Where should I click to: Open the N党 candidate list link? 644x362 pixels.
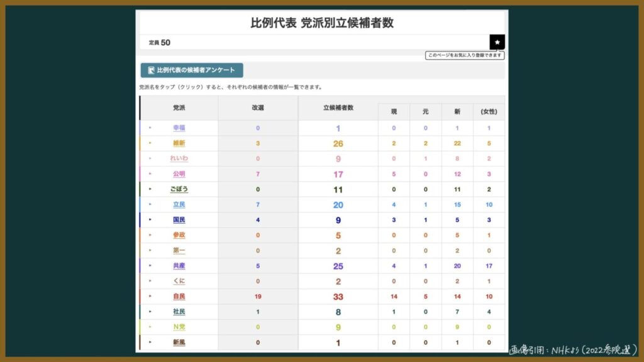[179, 327]
